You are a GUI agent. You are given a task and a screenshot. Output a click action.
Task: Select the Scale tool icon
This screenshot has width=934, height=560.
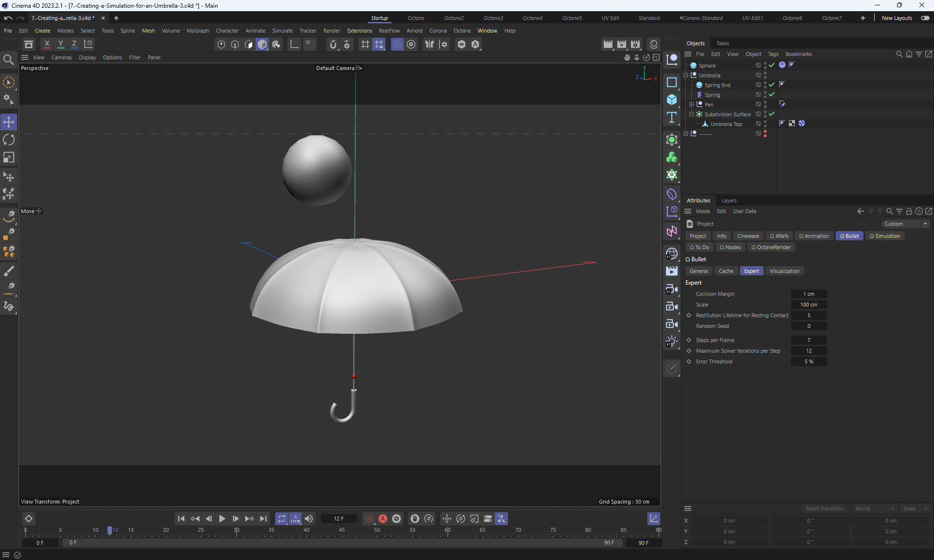click(9, 158)
